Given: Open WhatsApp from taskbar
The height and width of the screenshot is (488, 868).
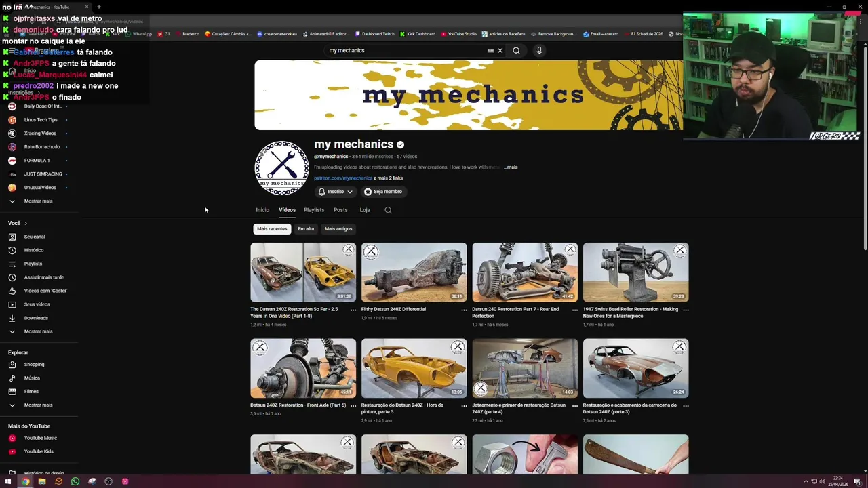Looking at the screenshot, I should [x=75, y=481].
